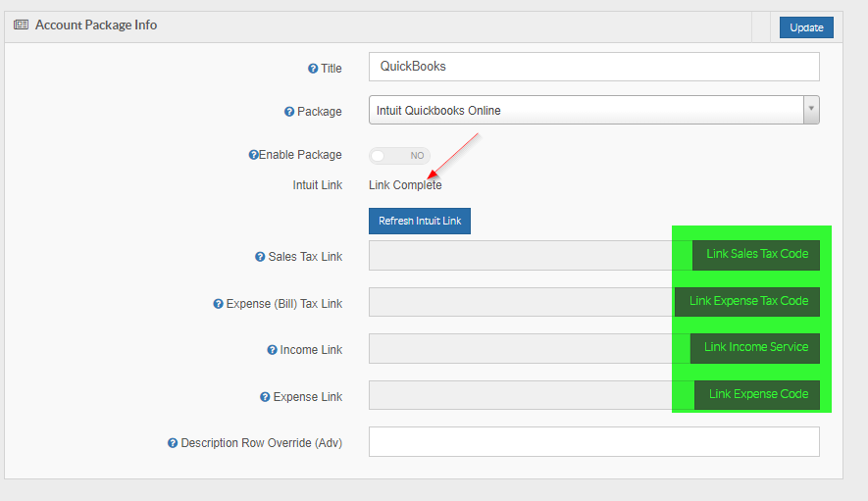Open the Enable Package help icon
The image size is (868, 501).
click(x=253, y=155)
